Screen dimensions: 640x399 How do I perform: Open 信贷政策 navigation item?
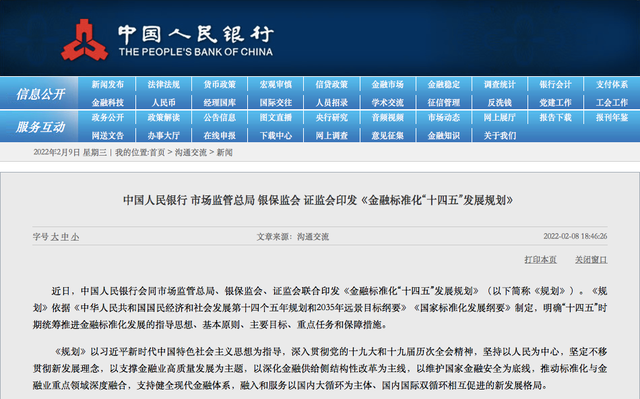(331, 84)
